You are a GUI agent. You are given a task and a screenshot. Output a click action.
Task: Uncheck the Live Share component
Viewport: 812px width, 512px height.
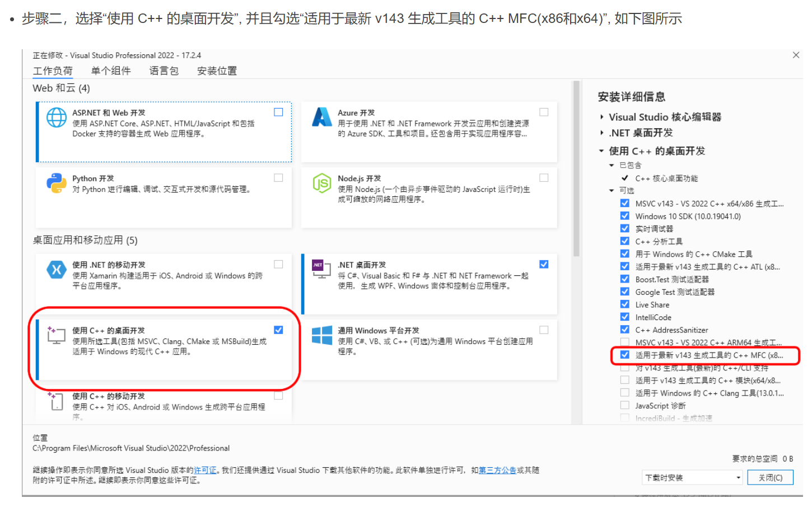625,304
